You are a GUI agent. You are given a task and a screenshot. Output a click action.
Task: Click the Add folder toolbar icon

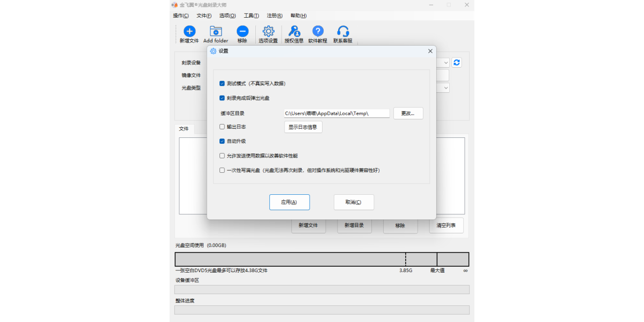(x=216, y=32)
